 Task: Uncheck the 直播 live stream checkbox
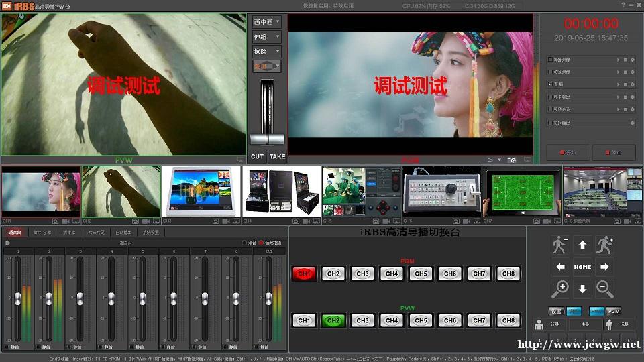tap(550, 84)
